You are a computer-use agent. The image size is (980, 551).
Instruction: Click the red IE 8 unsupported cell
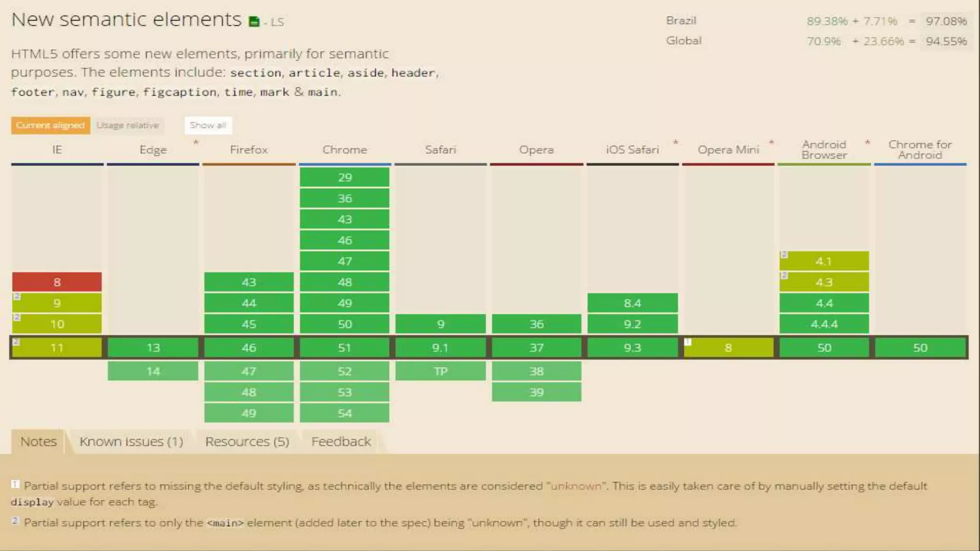coord(57,282)
